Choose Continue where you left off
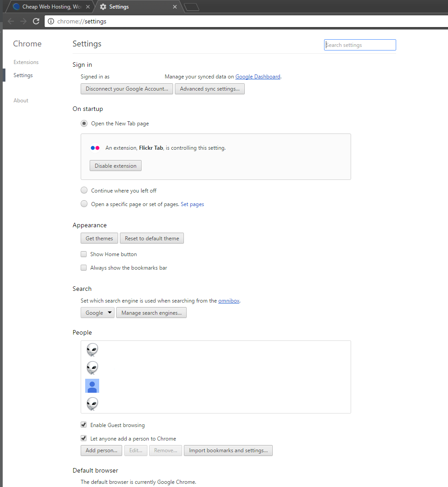 point(84,190)
